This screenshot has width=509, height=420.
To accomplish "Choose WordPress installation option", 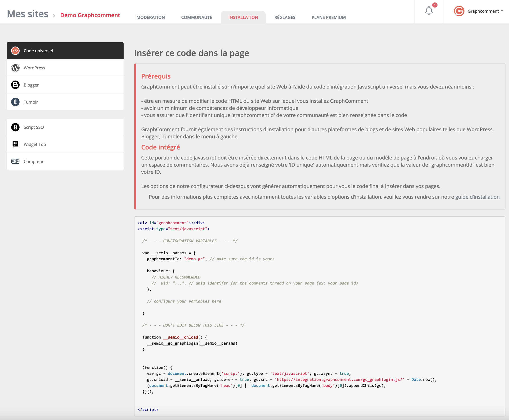I will [x=65, y=68].
